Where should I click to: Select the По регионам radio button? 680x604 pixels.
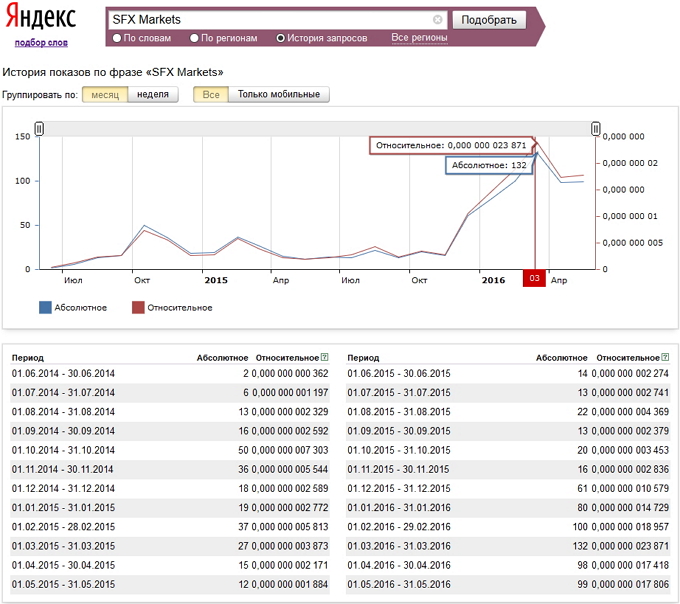coord(194,38)
